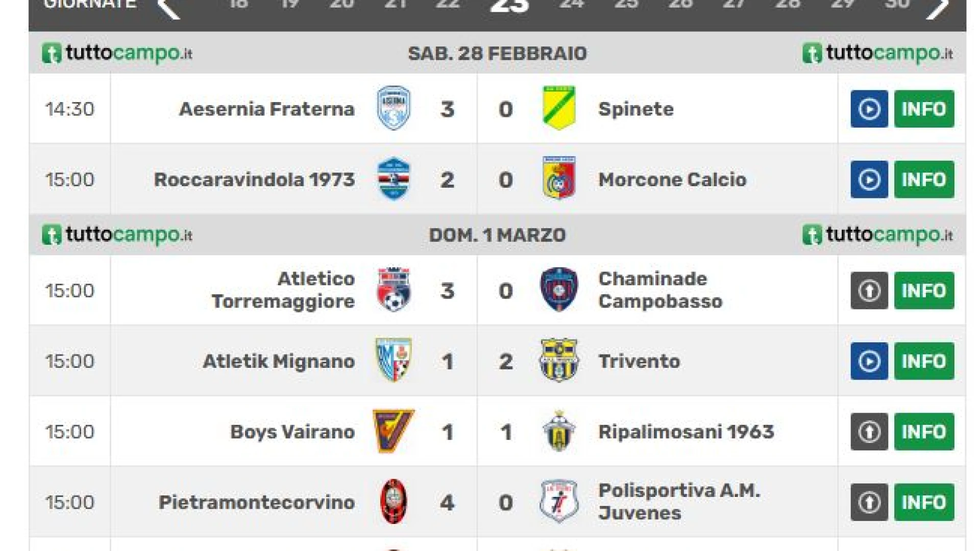
Task: Click the Trivento team crest
Action: pos(559,360)
